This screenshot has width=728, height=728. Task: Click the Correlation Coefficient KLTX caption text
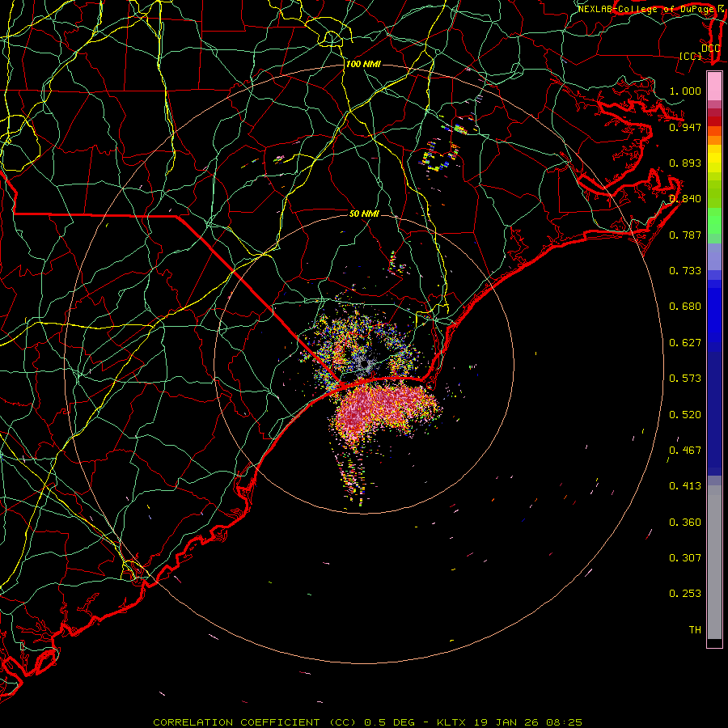(367, 722)
